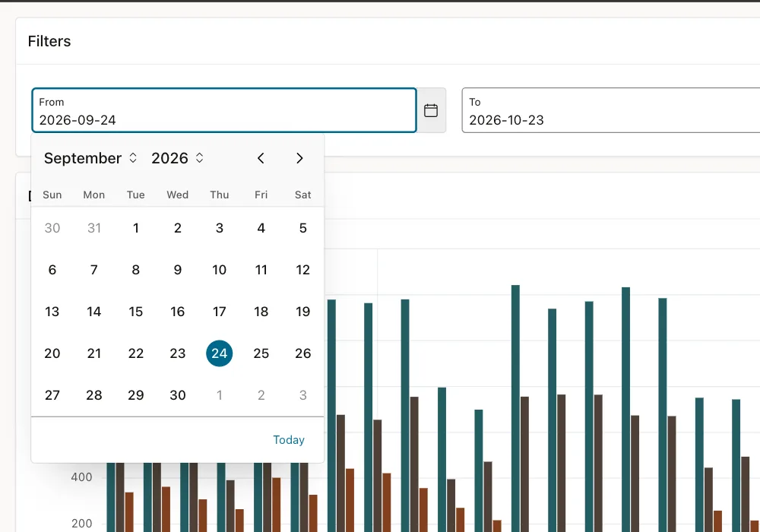Select September 30 in last week row

(x=177, y=395)
